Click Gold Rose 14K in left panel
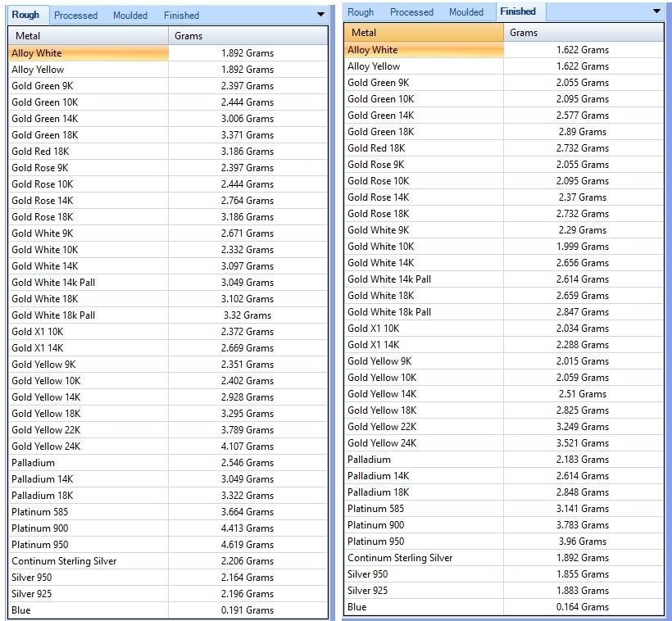 [x=168, y=201]
